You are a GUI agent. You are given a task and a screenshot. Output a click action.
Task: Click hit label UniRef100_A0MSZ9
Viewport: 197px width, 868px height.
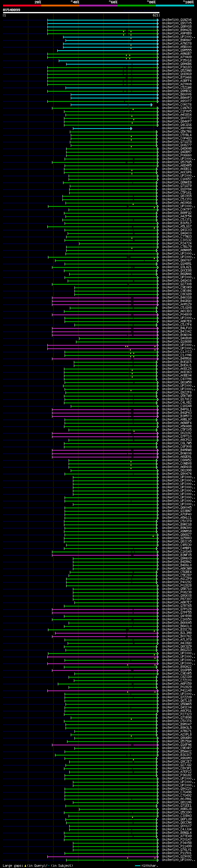pos(177,304)
